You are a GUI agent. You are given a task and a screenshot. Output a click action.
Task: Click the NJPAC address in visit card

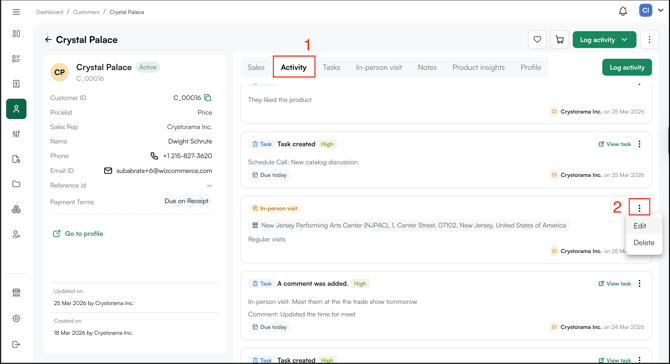click(x=409, y=225)
